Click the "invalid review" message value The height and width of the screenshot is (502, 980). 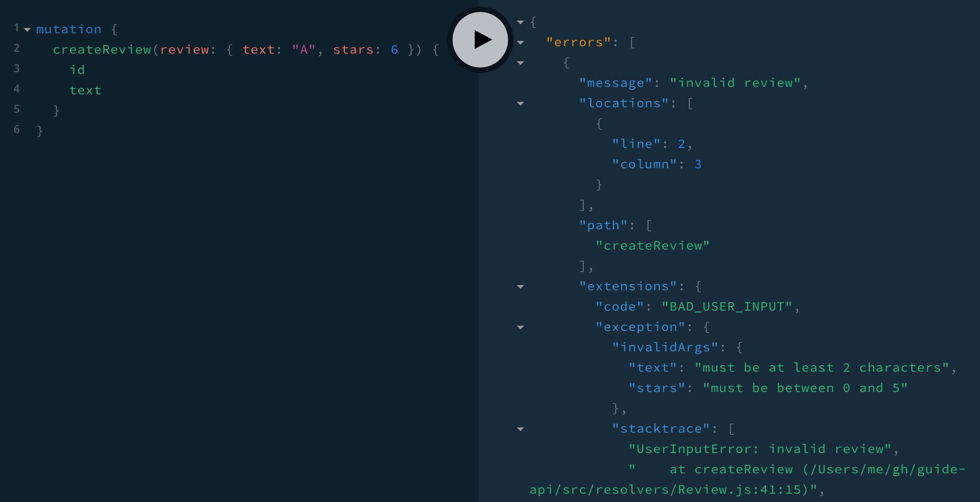[735, 83]
